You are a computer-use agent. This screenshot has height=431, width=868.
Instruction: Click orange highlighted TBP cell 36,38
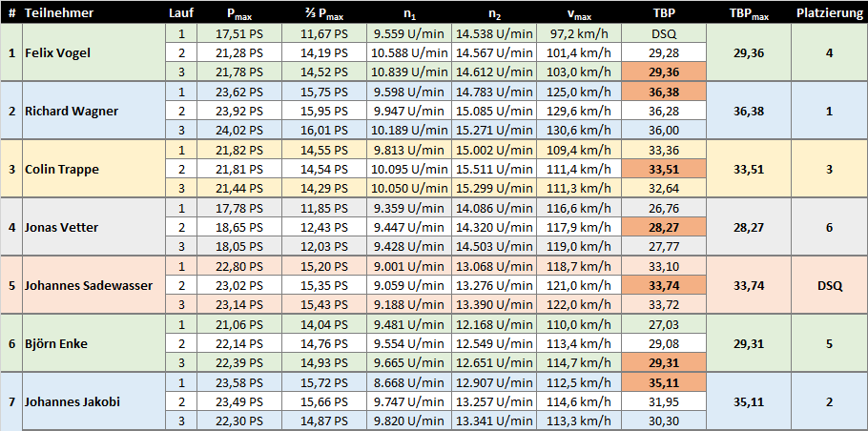[664, 92]
